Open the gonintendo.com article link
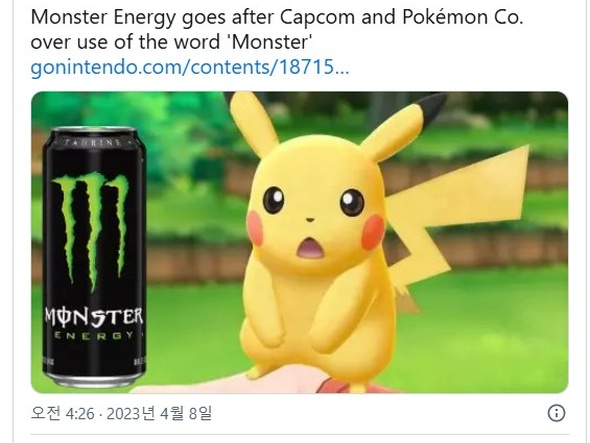Viewport: 590px width, 443px height. (190, 67)
